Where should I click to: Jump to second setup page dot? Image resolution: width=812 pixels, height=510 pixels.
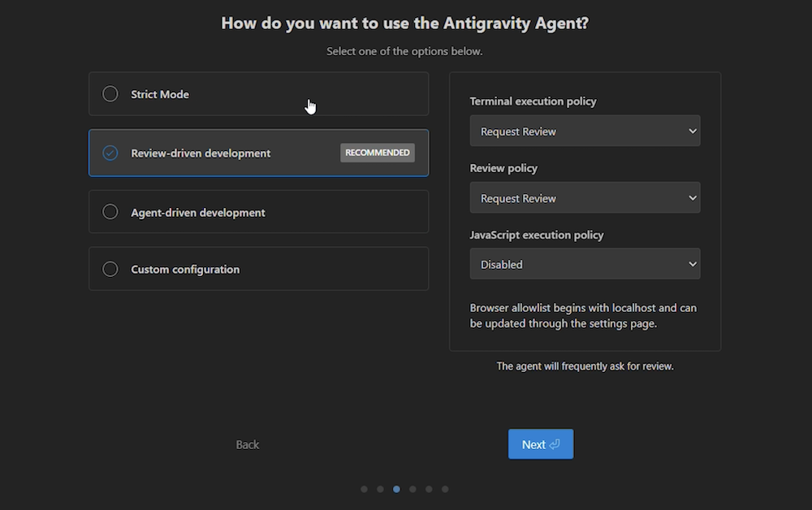point(380,489)
